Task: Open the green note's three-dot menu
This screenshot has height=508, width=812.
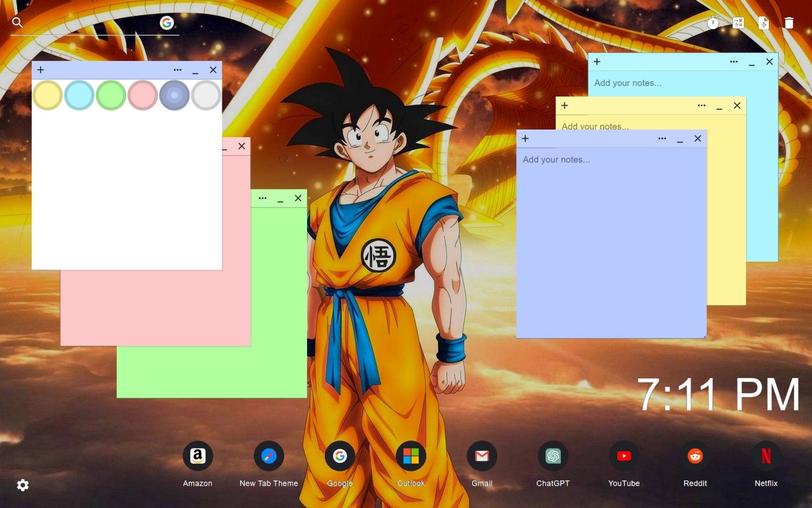Action: pyautogui.click(x=263, y=198)
